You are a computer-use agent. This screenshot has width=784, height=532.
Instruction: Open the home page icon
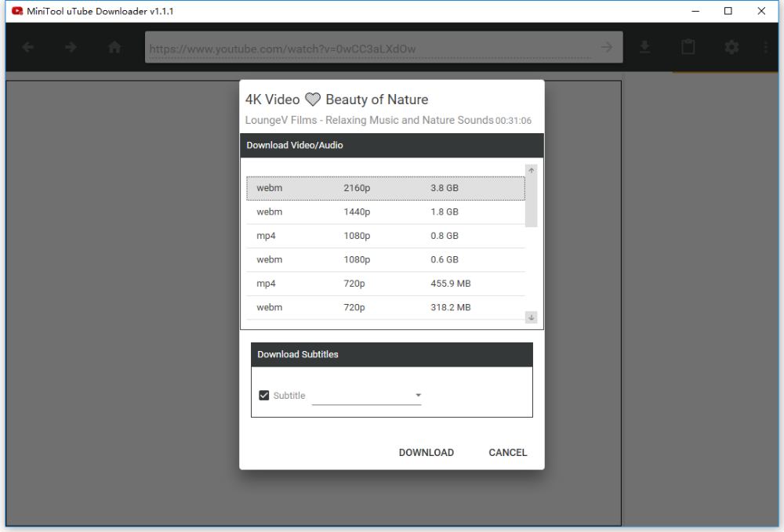point(114,48)
